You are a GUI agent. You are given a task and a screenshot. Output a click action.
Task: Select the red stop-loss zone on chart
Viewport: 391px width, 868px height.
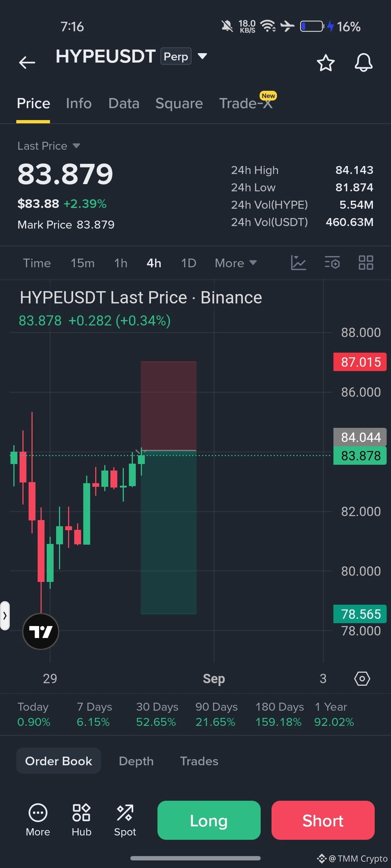click(169, 406)
